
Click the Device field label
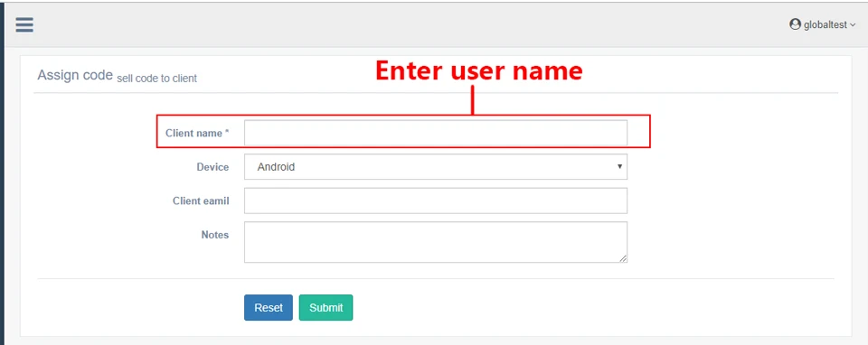click(x=212, y=167)
